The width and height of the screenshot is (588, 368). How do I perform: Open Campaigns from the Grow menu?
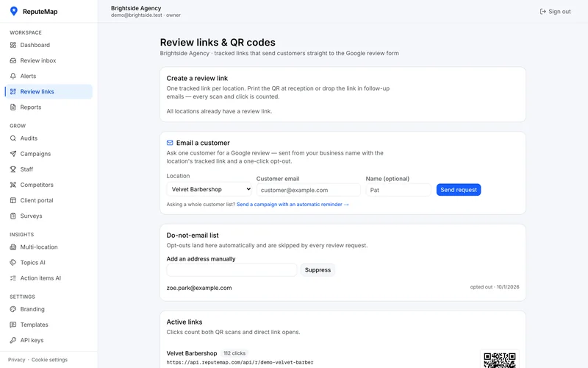[x=49, y=154]
